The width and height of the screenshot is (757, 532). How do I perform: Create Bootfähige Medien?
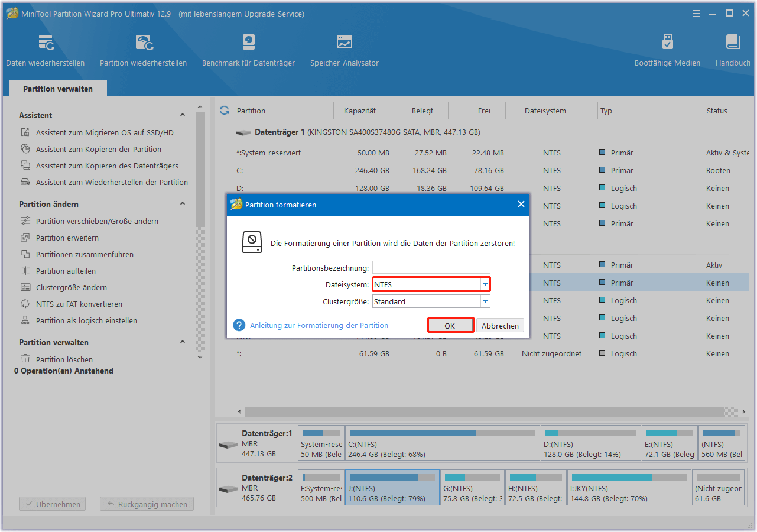click(x=667, y=50)
